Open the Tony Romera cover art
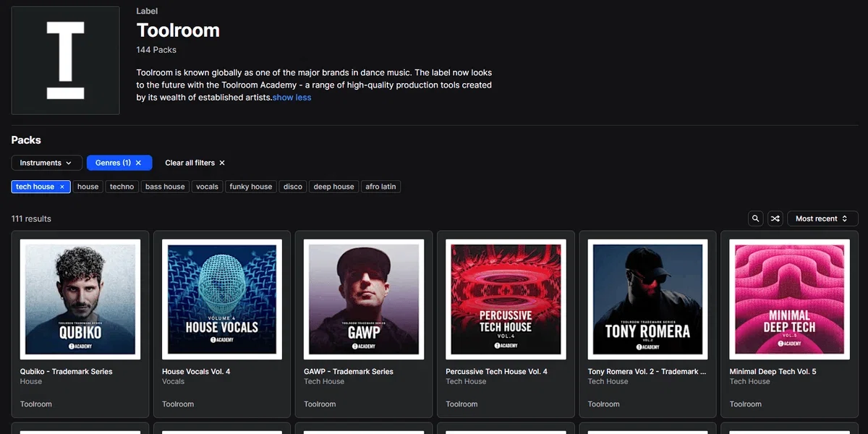 pyautogui.click(x=647, y=299)
